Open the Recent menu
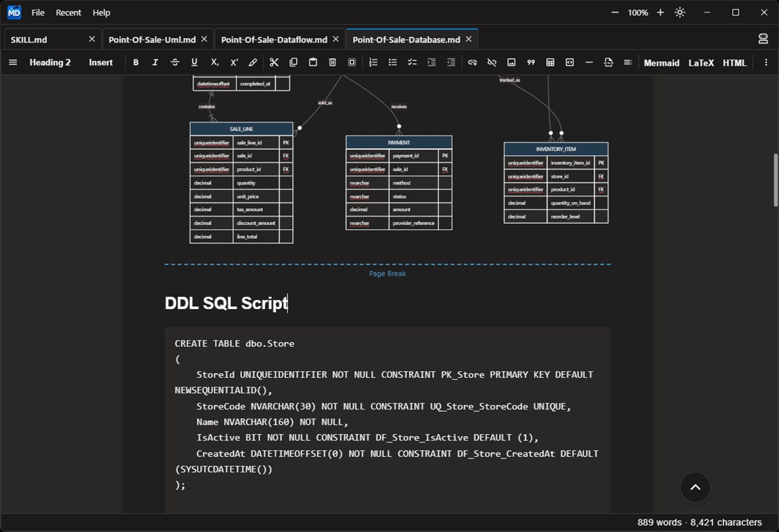This screenshot has width=779, height=532. pos(68,12)
